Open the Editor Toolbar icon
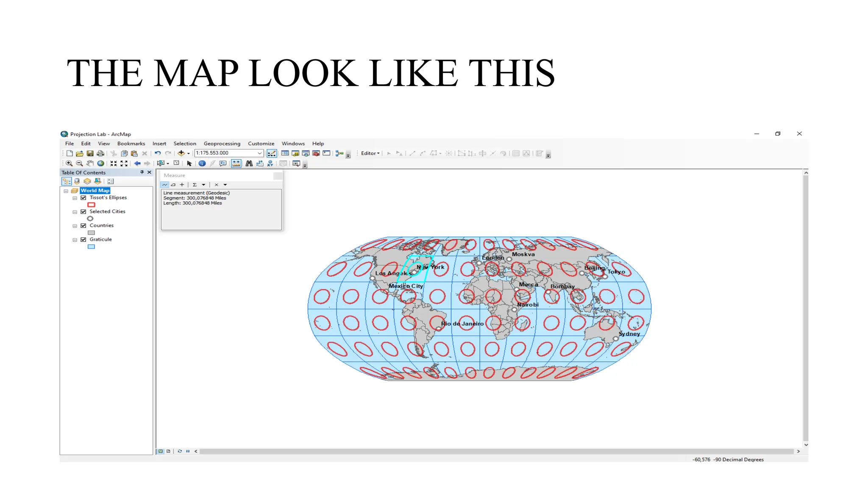Image resolution: width=868 pixels, height=488 pixels. (272, 153)
